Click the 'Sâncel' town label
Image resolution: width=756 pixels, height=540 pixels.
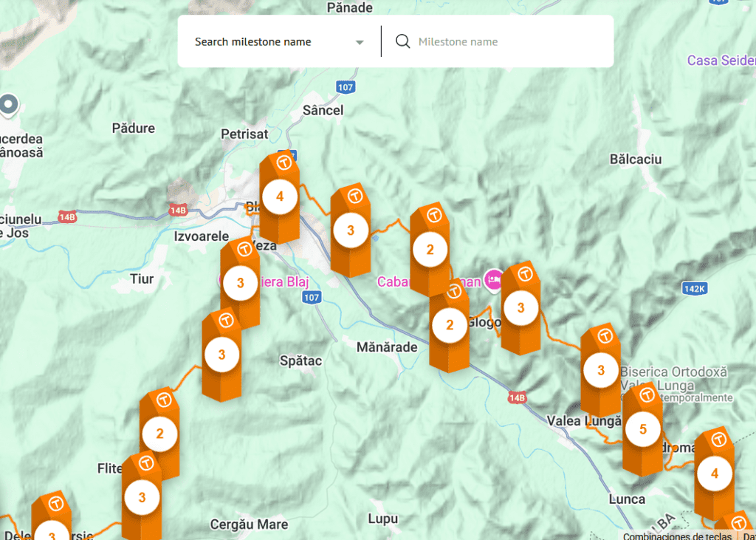323,111
